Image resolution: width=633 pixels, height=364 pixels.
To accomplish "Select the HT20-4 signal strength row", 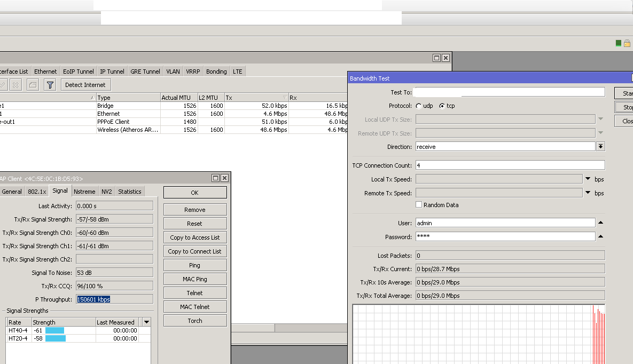I will click(x=79, y=338).
